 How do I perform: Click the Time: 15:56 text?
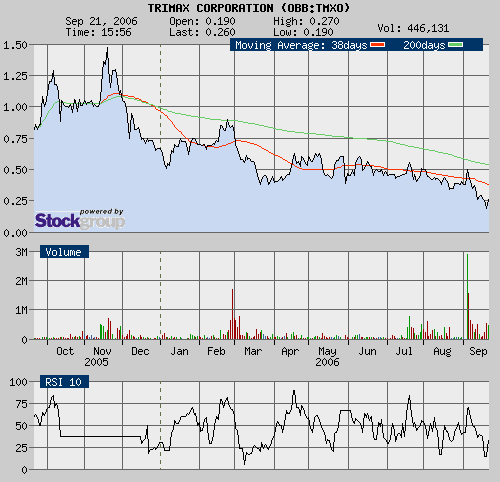98,32
